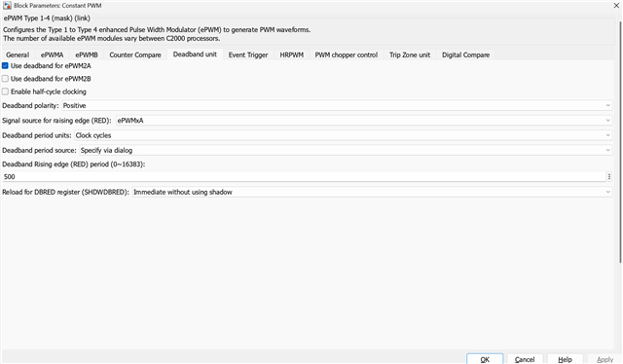Switch to the General tab
623x364 pixels.
coord(18,55)
